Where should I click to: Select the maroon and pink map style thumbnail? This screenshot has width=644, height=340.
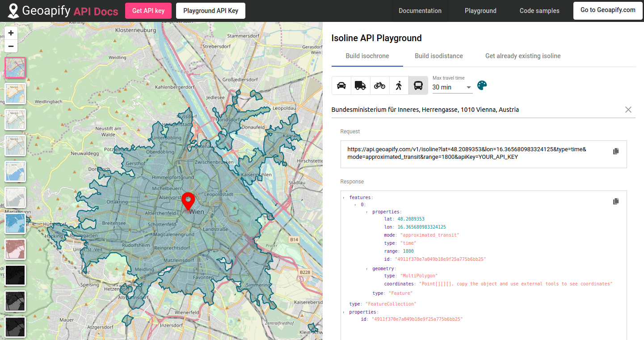coord(15,249)
